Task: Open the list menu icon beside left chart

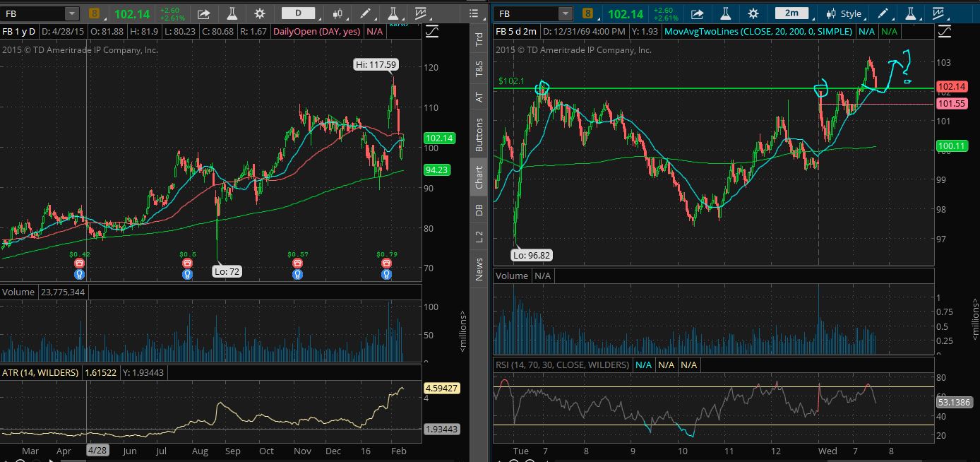Action: click(474, 13)
